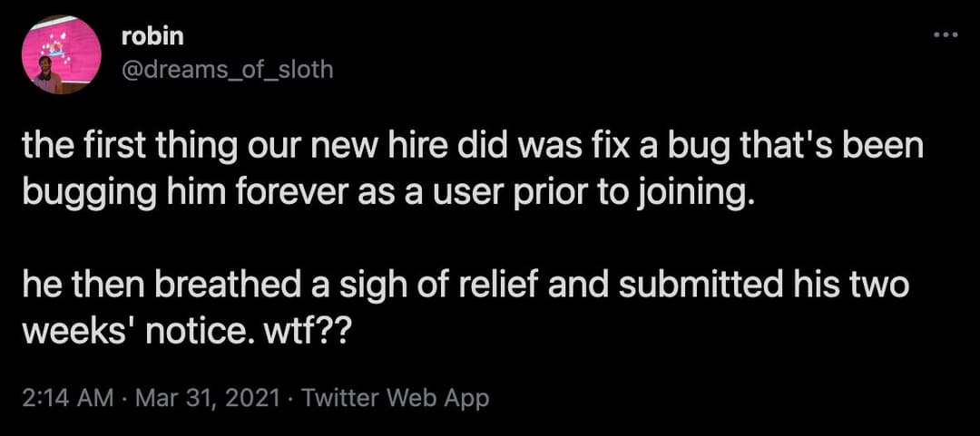Click the display name robin
The height and width of the screenshot is (436, 980).
(153, 37)
